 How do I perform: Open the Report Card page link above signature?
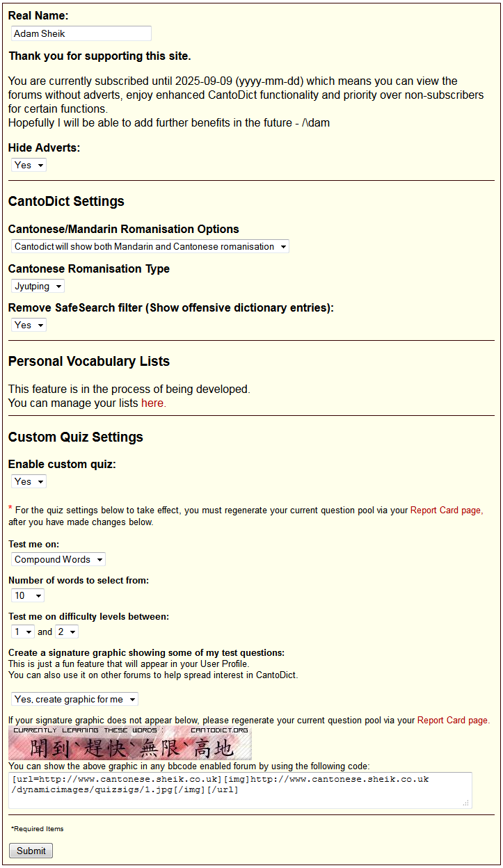click(x=453, y=720)
